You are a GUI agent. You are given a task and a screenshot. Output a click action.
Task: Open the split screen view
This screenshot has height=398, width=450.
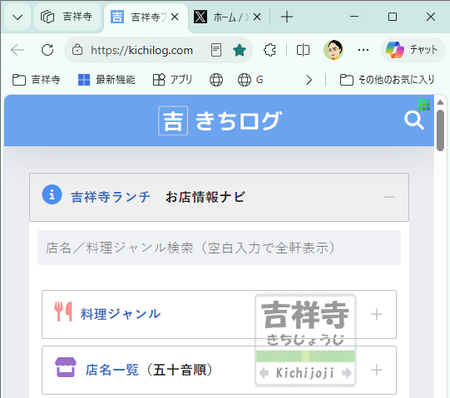(x=303, y=50)
